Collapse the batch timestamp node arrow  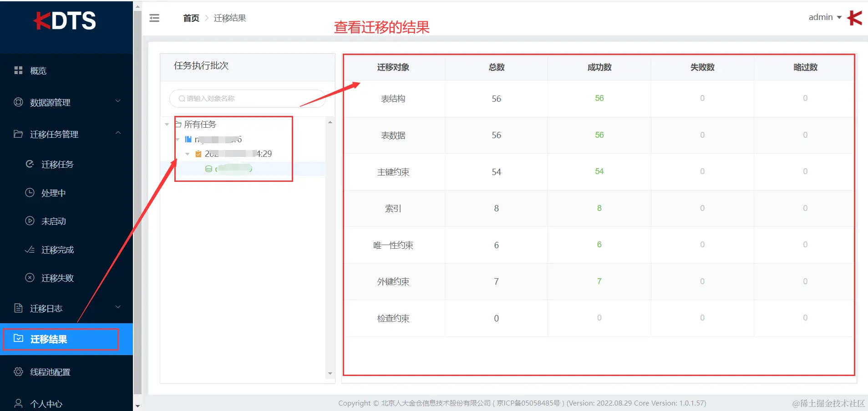[x=187, y=154]
